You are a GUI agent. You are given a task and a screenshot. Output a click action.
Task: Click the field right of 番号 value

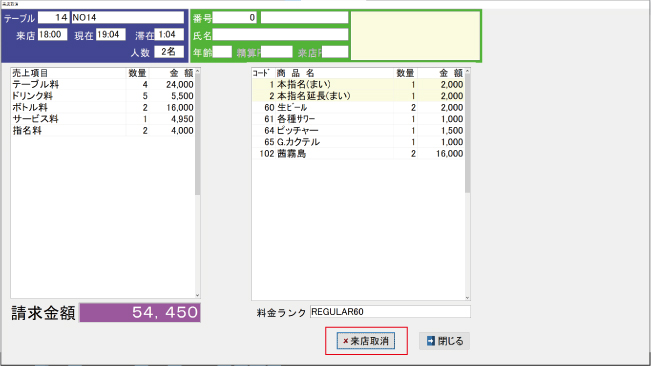tap(304, 17)
